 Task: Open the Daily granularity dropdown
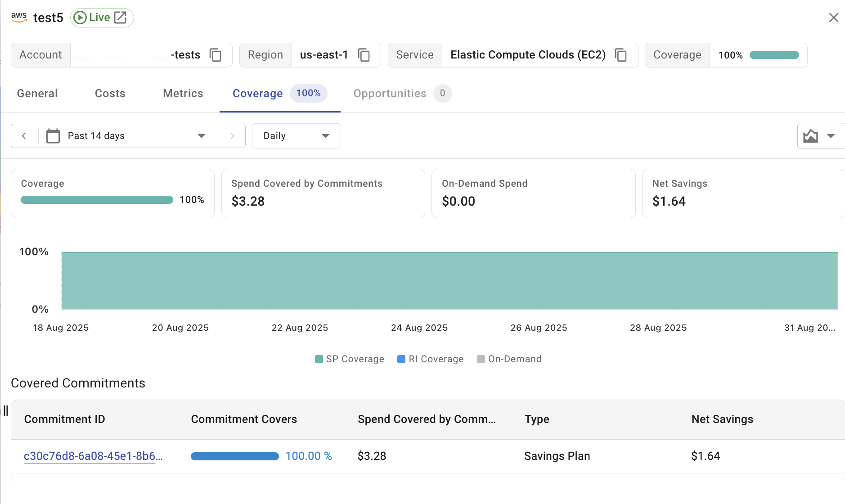(x=296, y=136)
